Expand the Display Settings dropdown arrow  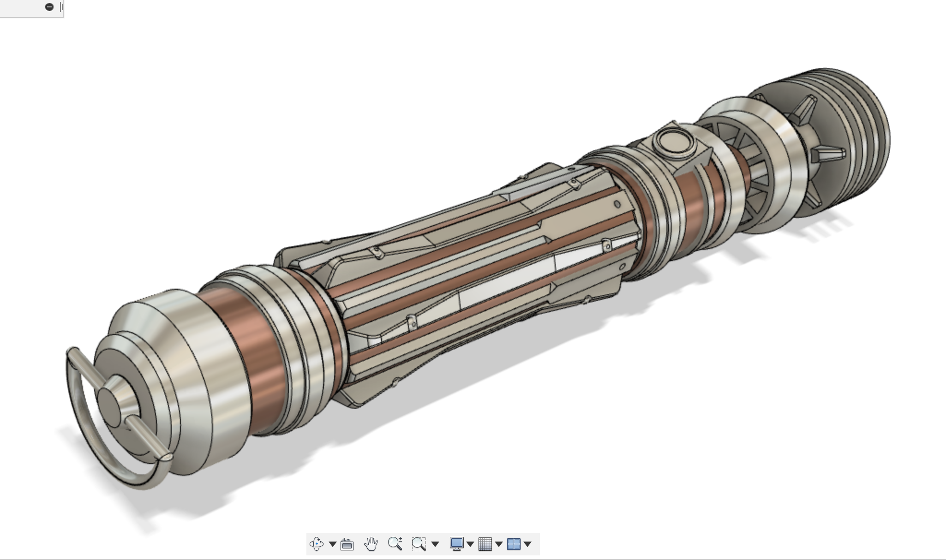coord(470,544)
